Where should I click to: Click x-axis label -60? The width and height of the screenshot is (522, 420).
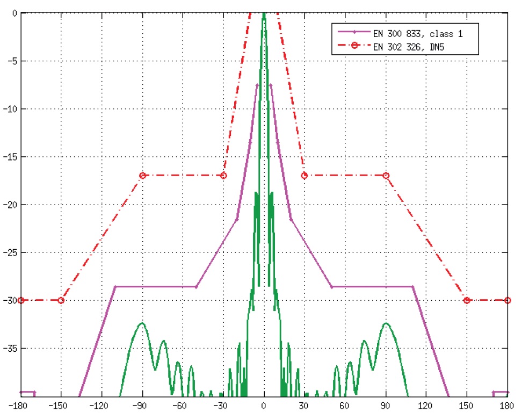coord(179,406)
